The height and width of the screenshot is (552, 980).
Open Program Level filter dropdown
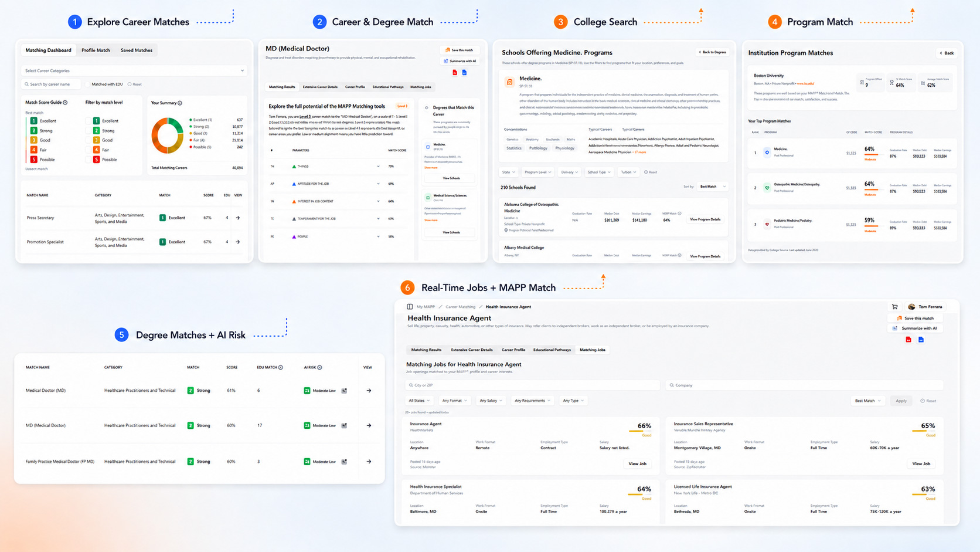(537, 172)
